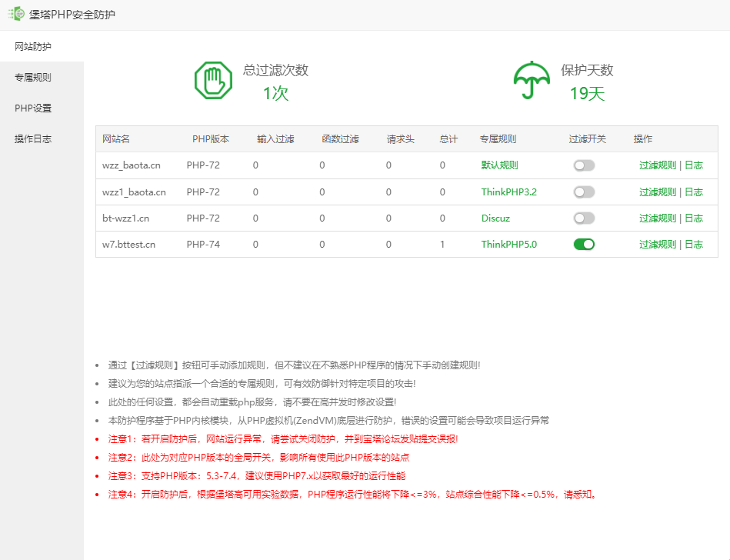Click the 网站名 column header
Screen dimensions: 730x560
coord(116,138)
